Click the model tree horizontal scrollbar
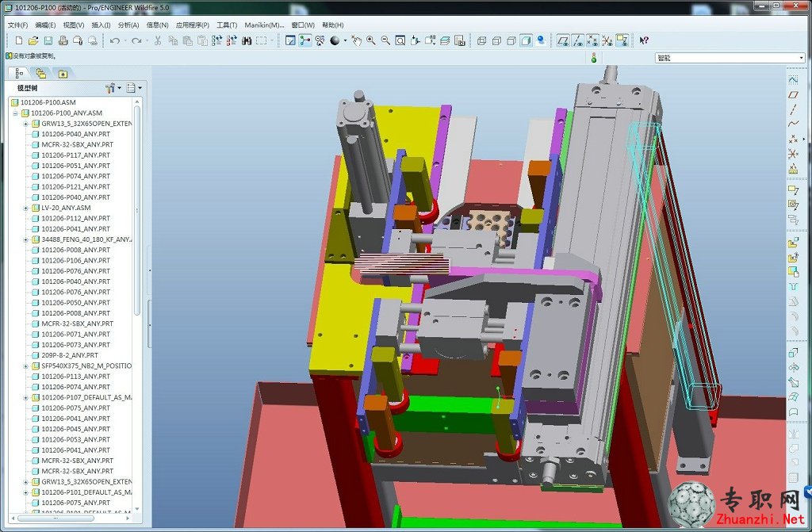This screenshot has height=532, width=812. pyautogui.click(x=56, y=518)
